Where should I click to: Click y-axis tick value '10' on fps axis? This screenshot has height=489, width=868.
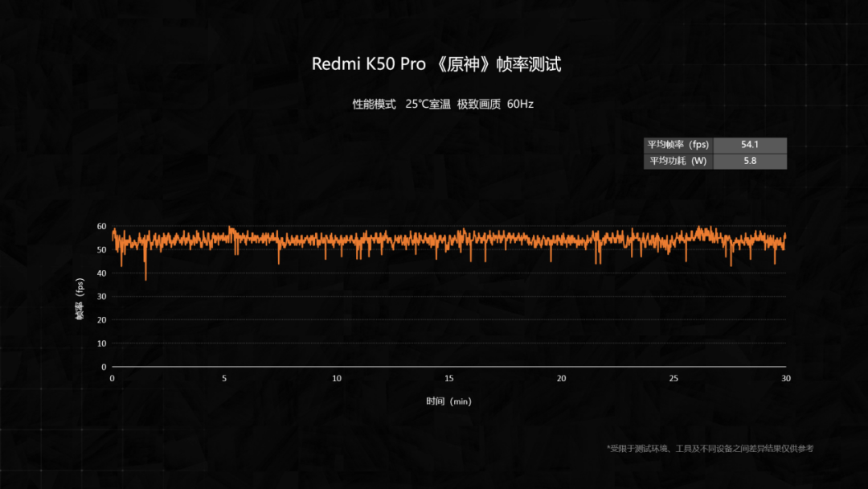(101, 343)
